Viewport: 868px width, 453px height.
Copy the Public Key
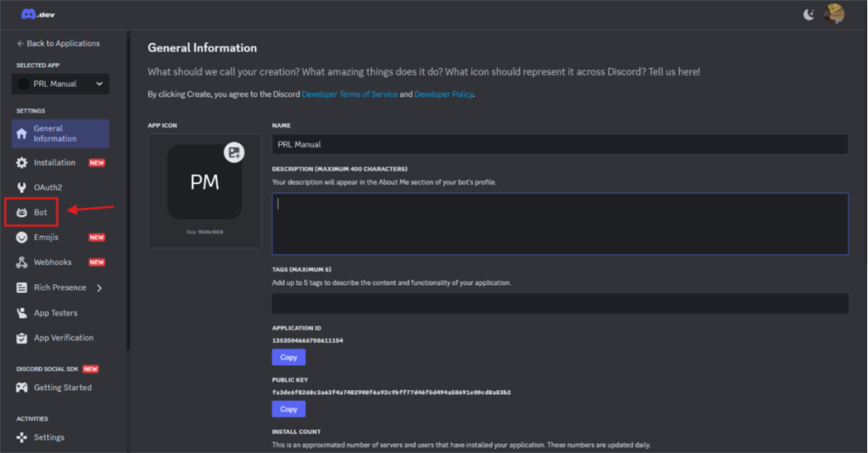click(x=288, y=409)
